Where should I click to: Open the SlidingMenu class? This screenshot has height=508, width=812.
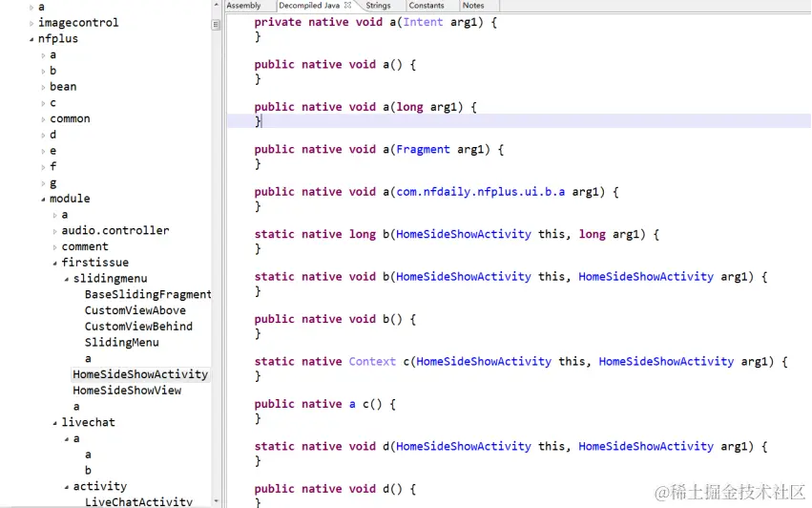[122, 343]
